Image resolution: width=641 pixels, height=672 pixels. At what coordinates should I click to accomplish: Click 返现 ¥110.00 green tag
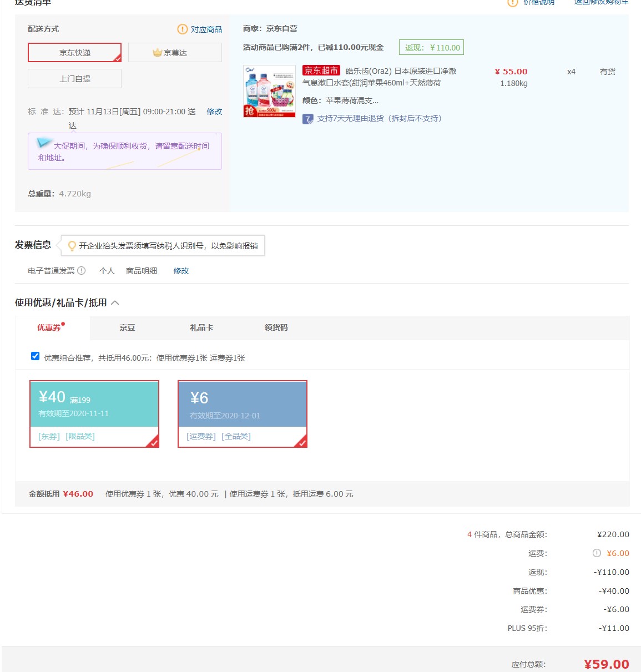[x=431, y=48]
